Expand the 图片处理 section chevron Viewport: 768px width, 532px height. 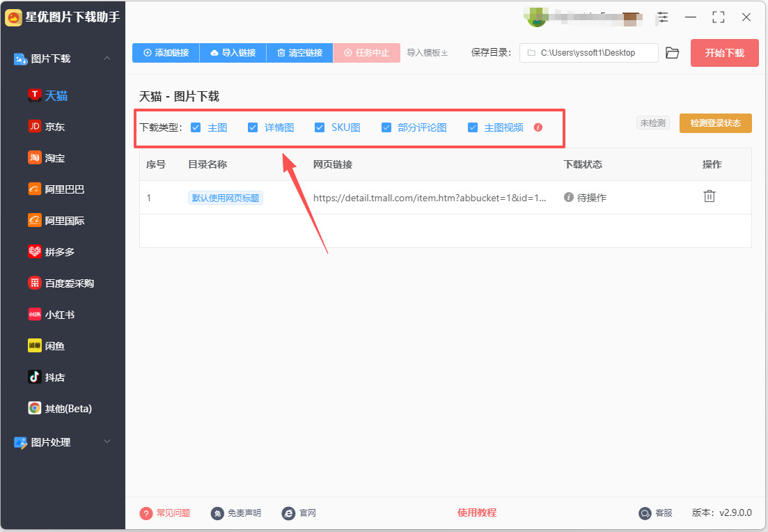[x=107, y=441]
